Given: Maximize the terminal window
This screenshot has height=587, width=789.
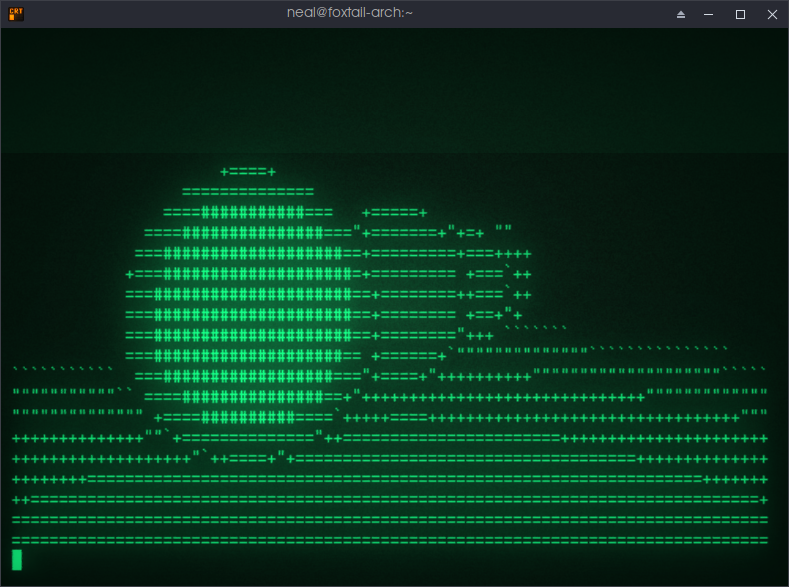Looking at the screenshot, I should (740, 15).
